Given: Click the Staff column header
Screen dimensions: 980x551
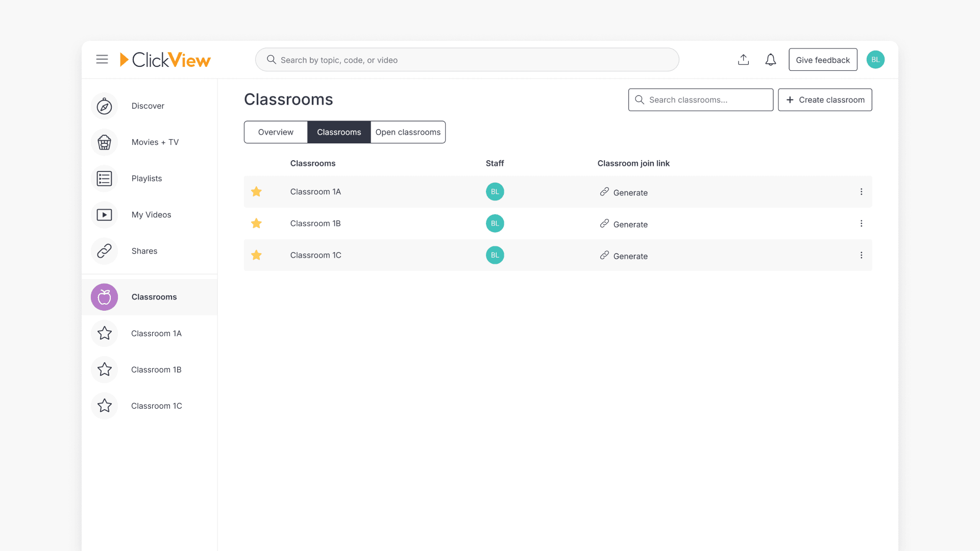Looking at the screenshot, I should click(x=495, y=163).
